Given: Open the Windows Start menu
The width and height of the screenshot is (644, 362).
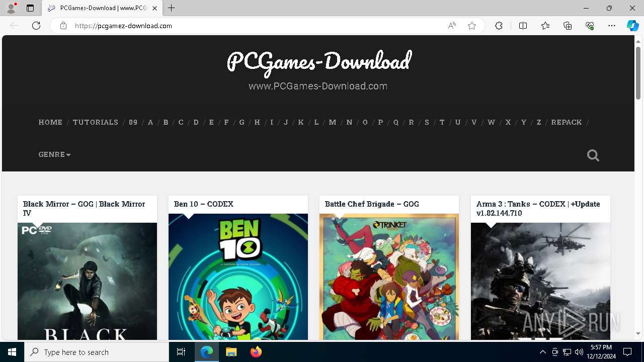Looking at the screenshot, I should [12, 352].
